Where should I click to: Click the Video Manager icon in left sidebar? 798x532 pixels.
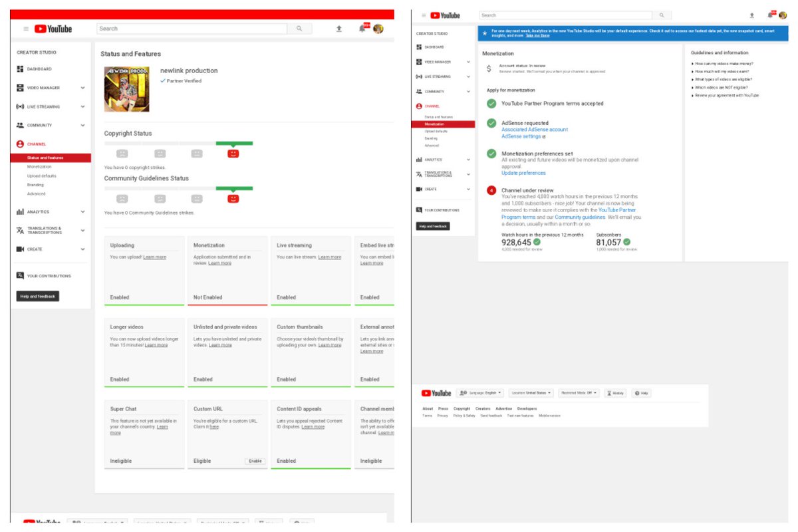tap(20, 88)
